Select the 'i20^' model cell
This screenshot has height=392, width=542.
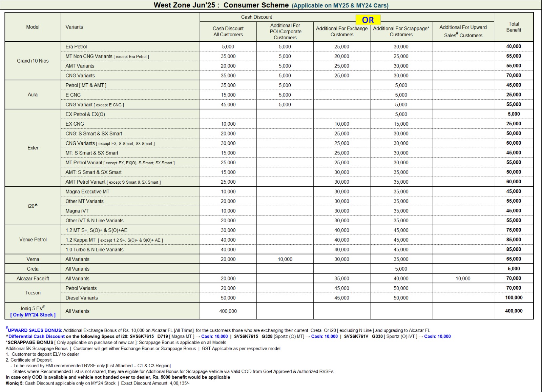tap(33, 206)
